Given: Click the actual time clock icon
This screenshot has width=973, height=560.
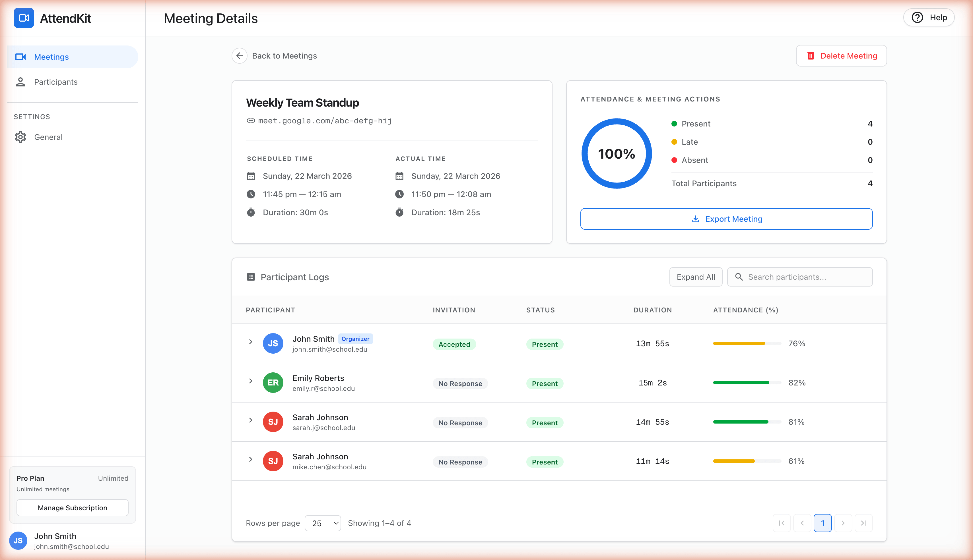Looking at the screenshot, I should 399,194.
